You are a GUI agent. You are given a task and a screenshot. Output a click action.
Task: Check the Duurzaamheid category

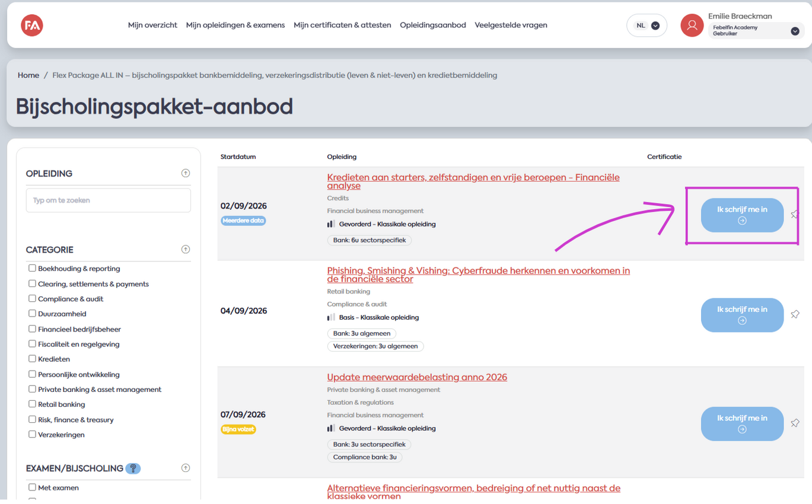[x=32, y=313]
